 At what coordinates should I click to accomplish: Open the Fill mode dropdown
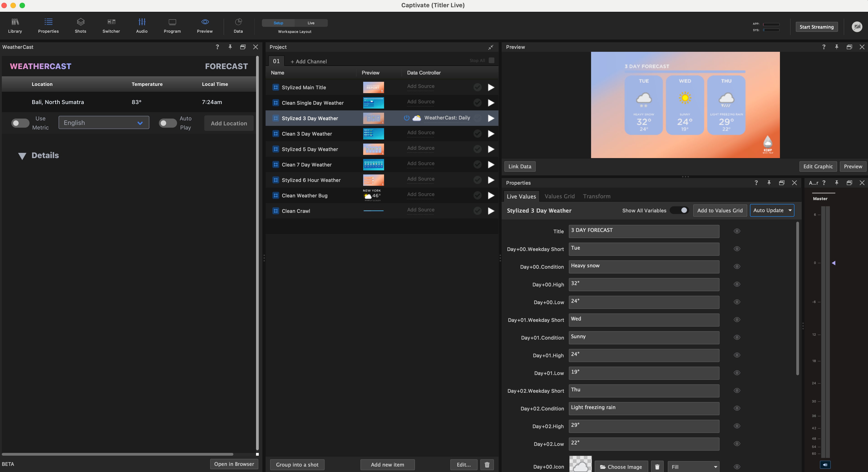point(693,467)
